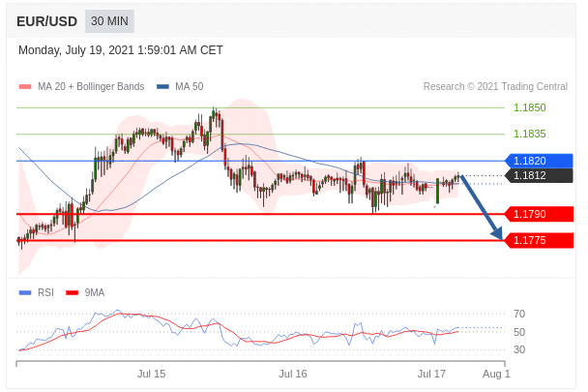Screen dimensions: 588x392
Task: Toggle the RSI legend entry
Action: [x=37, y=292]
